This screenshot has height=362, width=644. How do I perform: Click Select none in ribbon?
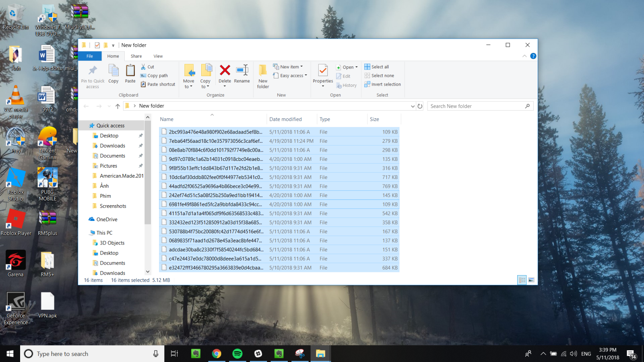click(x=379, y=76)
